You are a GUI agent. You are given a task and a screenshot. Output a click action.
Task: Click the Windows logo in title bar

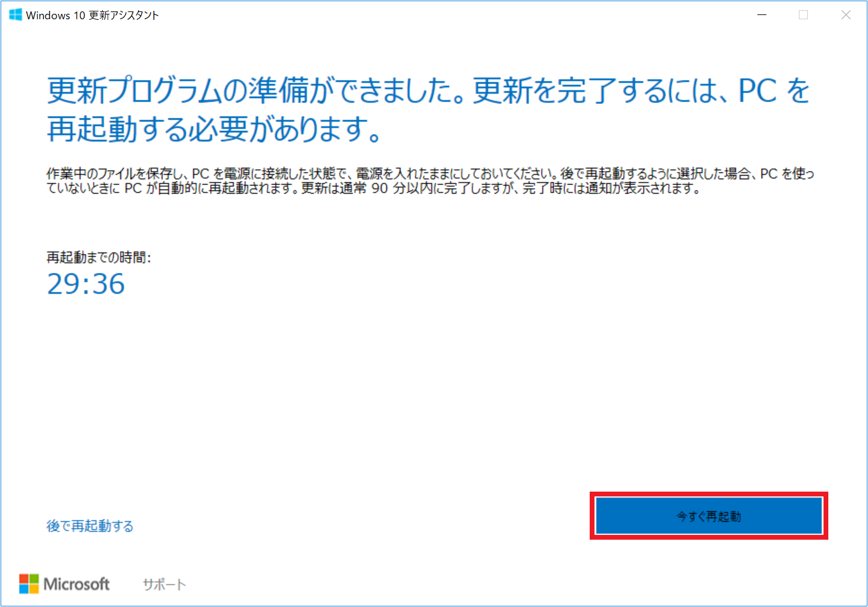[15, 15]
